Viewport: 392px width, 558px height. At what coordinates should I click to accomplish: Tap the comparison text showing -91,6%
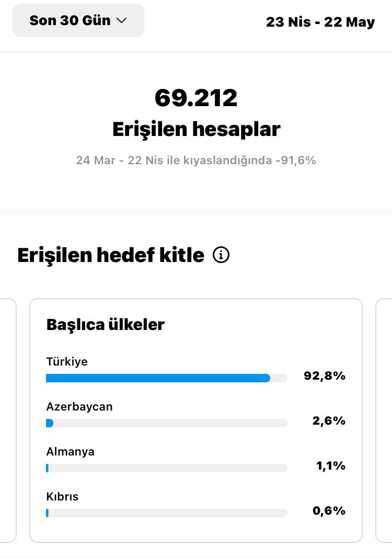196,160
